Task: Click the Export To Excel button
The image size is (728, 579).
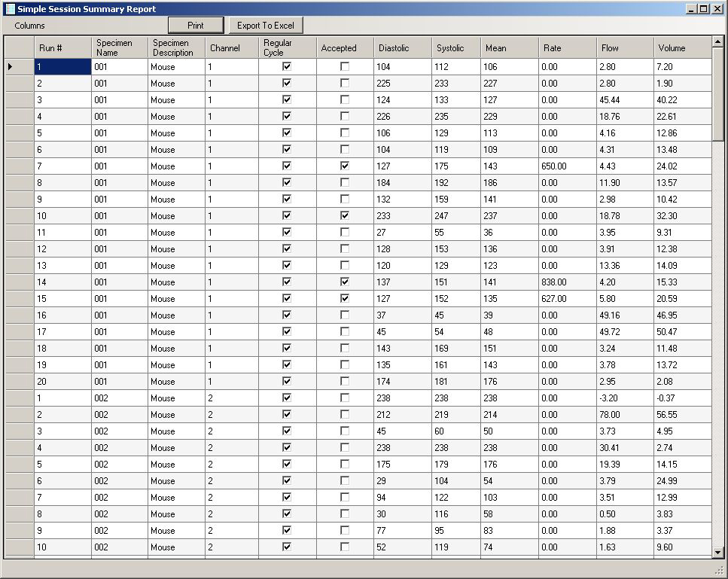Action: coord(265,26)
